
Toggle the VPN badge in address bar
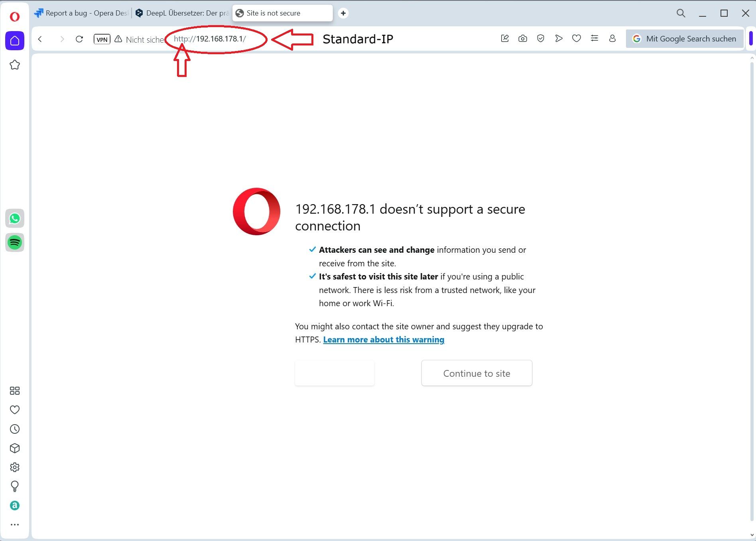[x=102, y=39]
